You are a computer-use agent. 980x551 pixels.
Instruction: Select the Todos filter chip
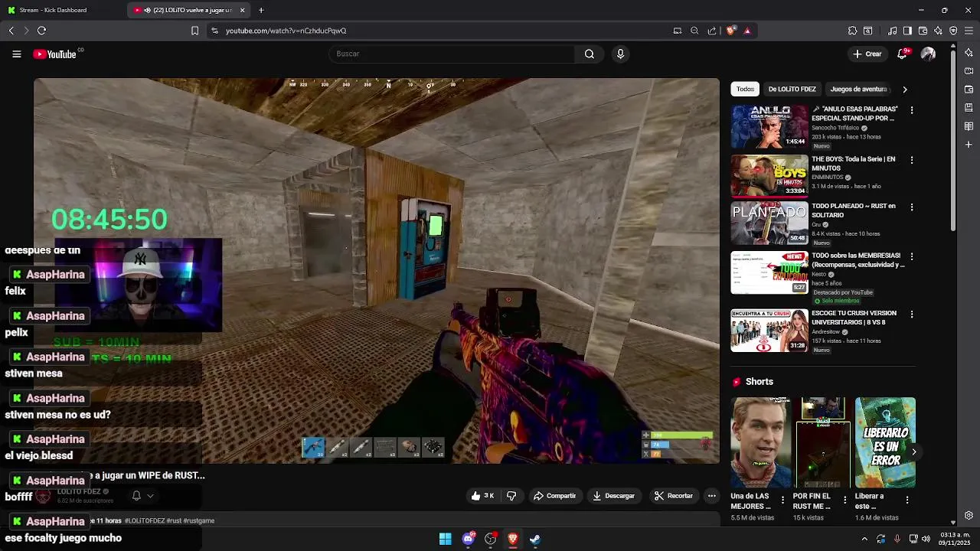click(745, 89)
